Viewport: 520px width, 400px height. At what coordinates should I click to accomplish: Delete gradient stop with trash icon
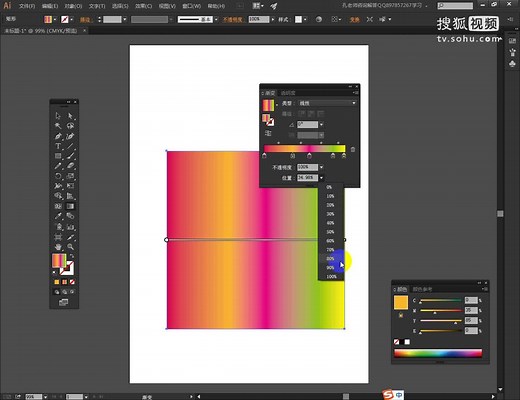(x=353, y=149)
